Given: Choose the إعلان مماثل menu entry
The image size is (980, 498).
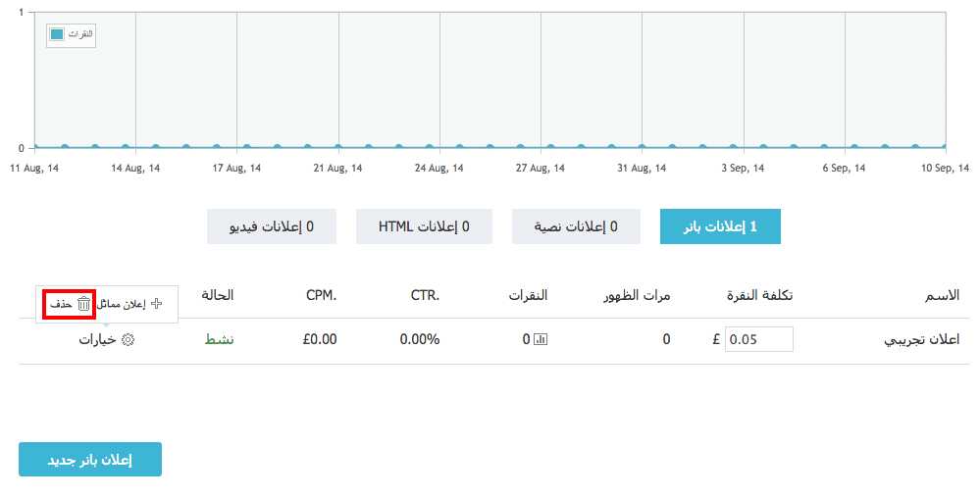Looking at the screenshot, I should (123, 304).
